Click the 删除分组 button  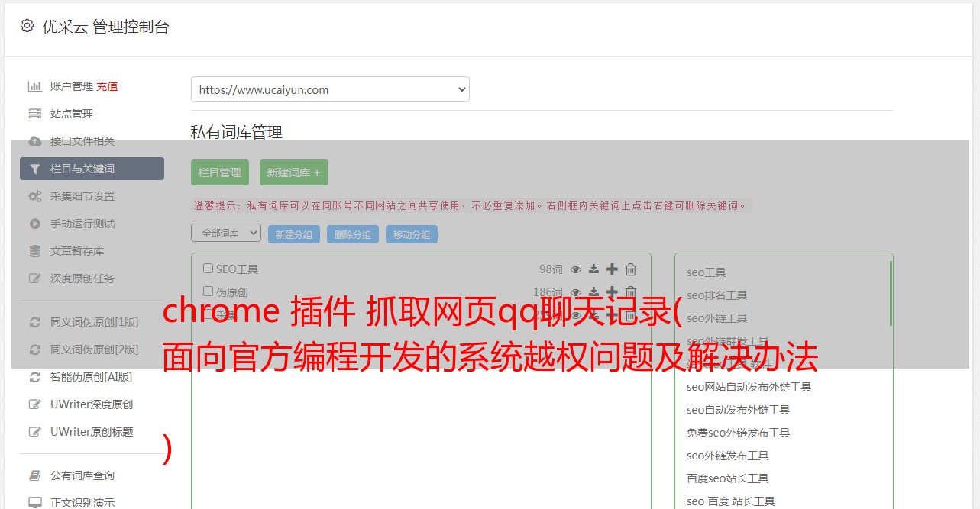pos(353,234)
